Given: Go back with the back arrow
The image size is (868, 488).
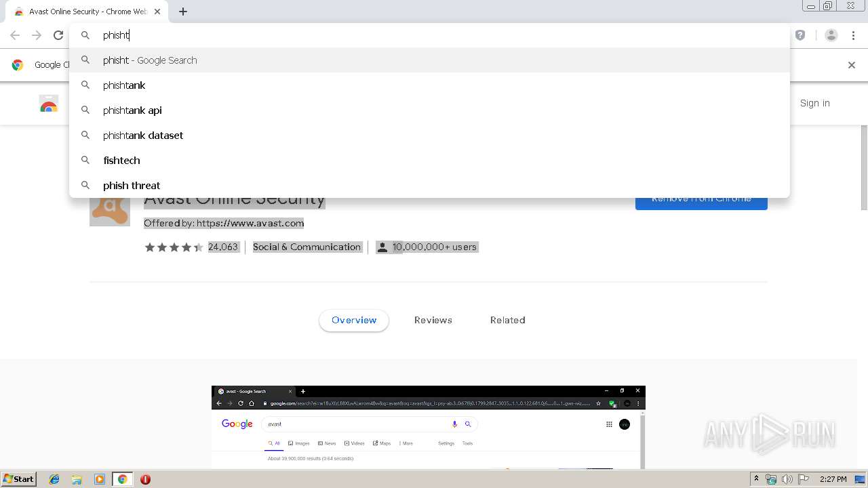Looking at the screenshot, I should click(15, 35).
